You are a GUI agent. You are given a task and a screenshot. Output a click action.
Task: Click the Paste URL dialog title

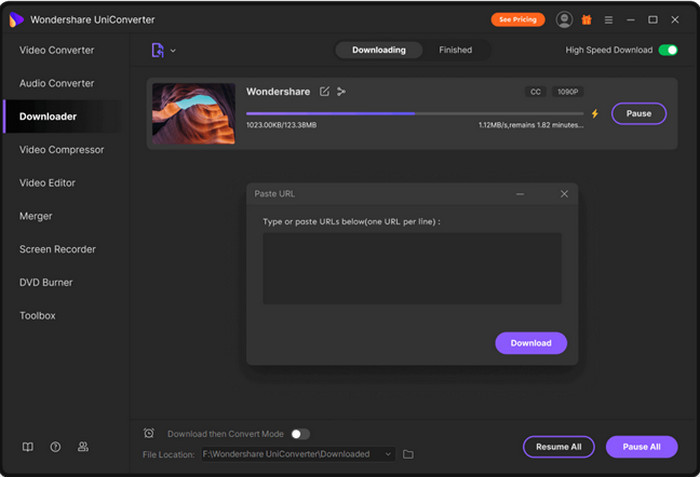click(275, 194)
